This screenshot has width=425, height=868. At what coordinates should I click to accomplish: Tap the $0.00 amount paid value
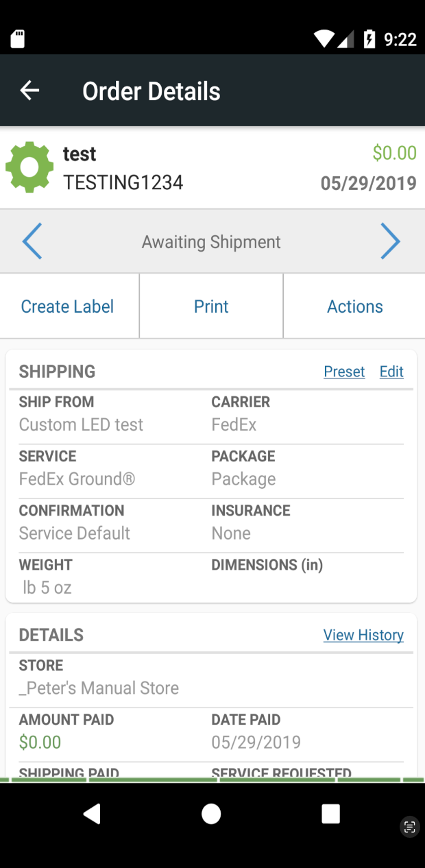[40, 742]
